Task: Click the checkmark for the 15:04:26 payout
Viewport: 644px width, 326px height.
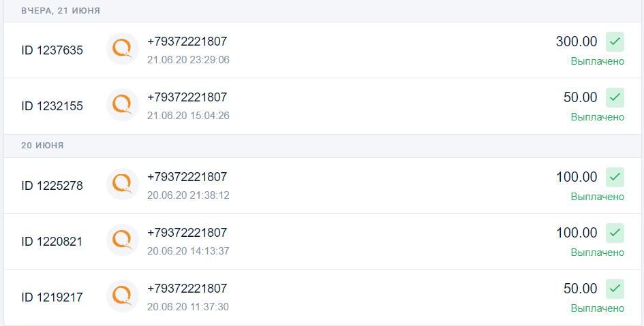Action: pyautogui.click(x=615, y=97)
